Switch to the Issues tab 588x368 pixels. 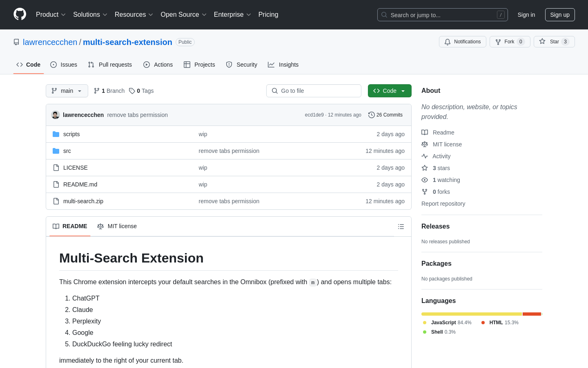tap(64, 65)
